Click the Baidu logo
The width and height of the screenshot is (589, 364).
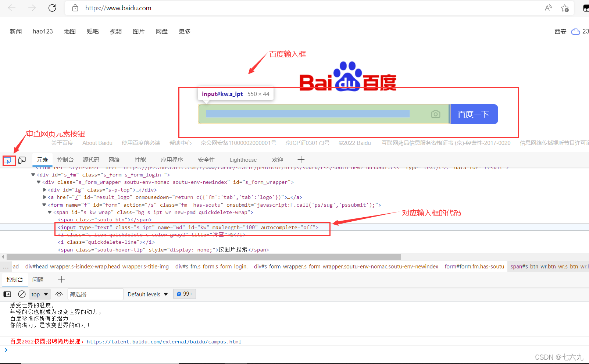pos(348,76)
